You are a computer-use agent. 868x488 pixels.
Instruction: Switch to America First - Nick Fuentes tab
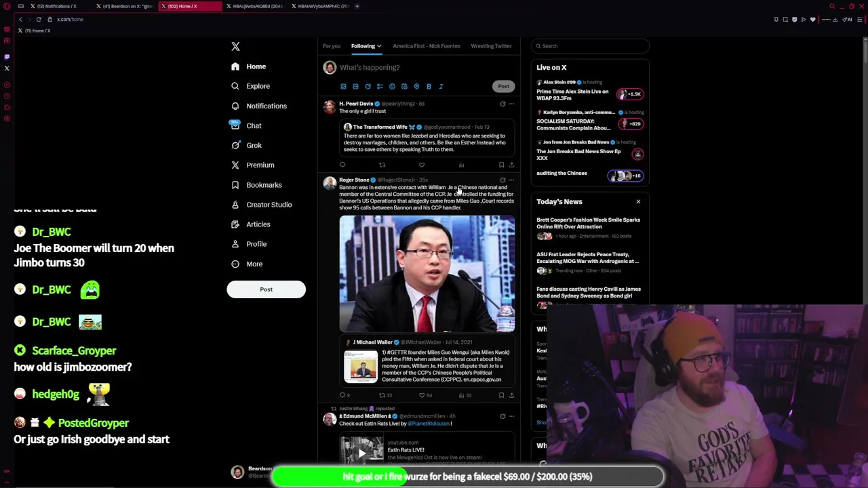pyautogui.click(x=427, y=46)
